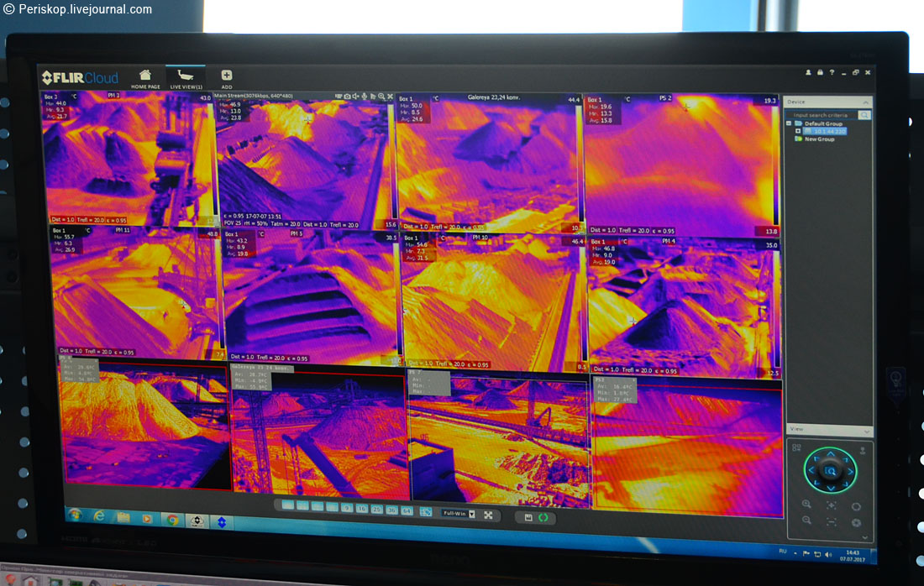
Task: Click the Input search criteria field
Action: [x=823, y=115]
